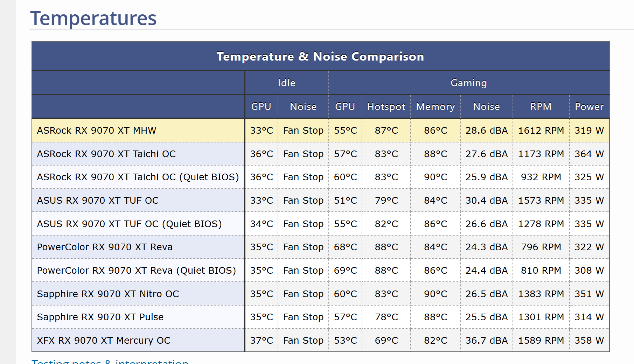Select the ASRock RX 9070 XT MHW row

coord(321,131)
